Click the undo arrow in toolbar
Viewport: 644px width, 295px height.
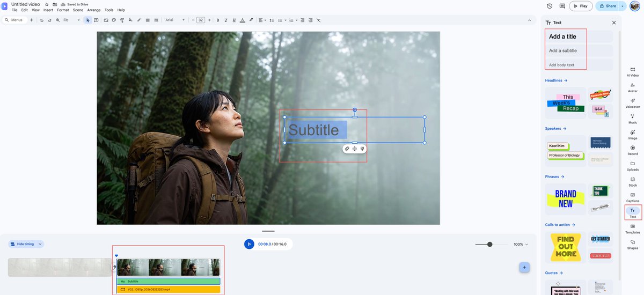(42, 20)
